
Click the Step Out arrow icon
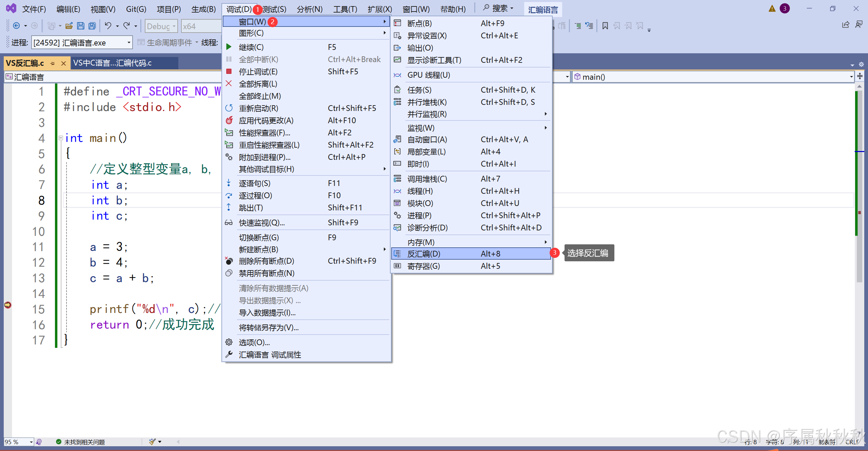pyautogui.click(x=229, y=207)
